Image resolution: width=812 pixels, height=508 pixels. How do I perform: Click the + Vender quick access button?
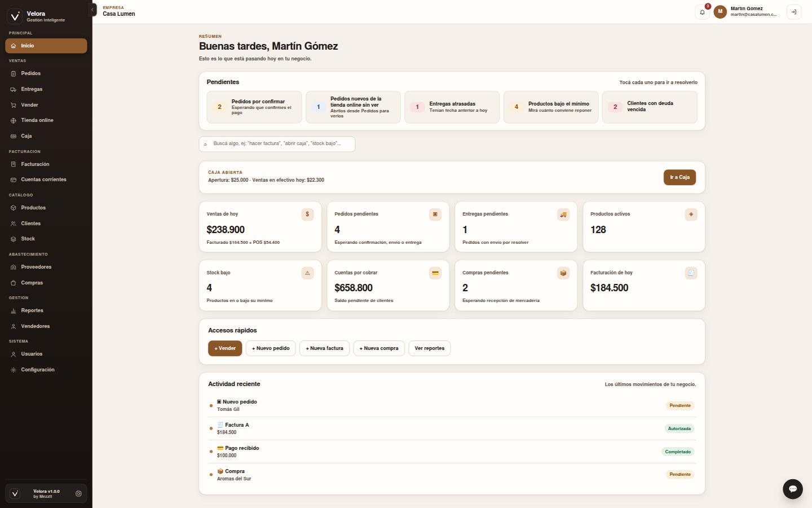click(x=225, y=348)
